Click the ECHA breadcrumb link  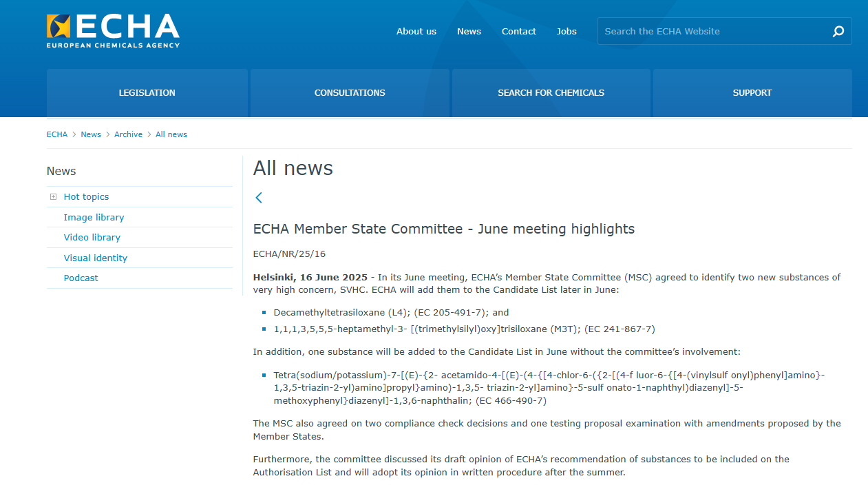click(57, 134)
